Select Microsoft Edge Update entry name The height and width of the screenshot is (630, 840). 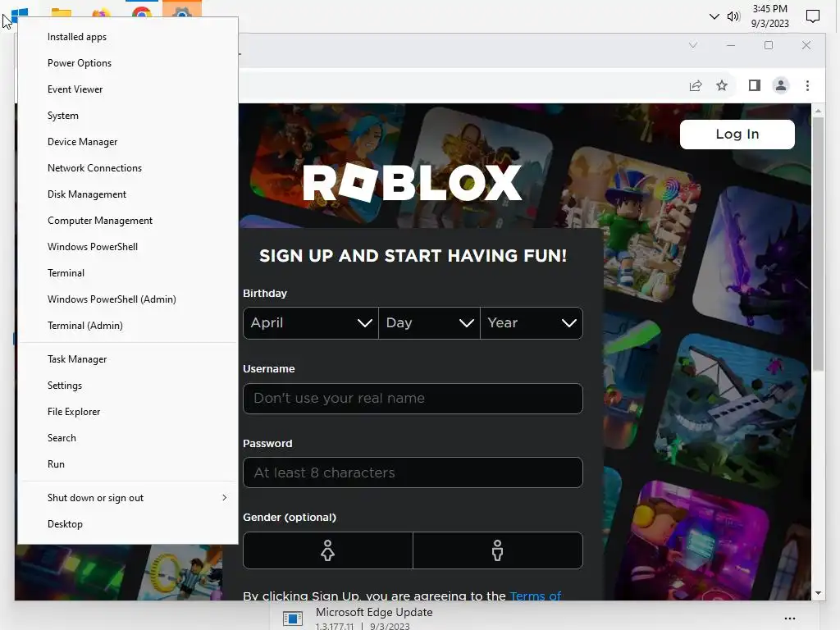[x=374, y=612]
